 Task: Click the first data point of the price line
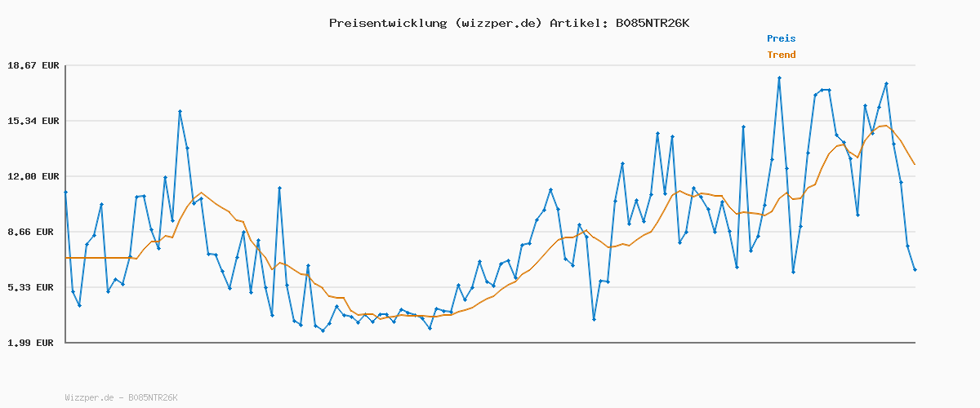point(65,192)
